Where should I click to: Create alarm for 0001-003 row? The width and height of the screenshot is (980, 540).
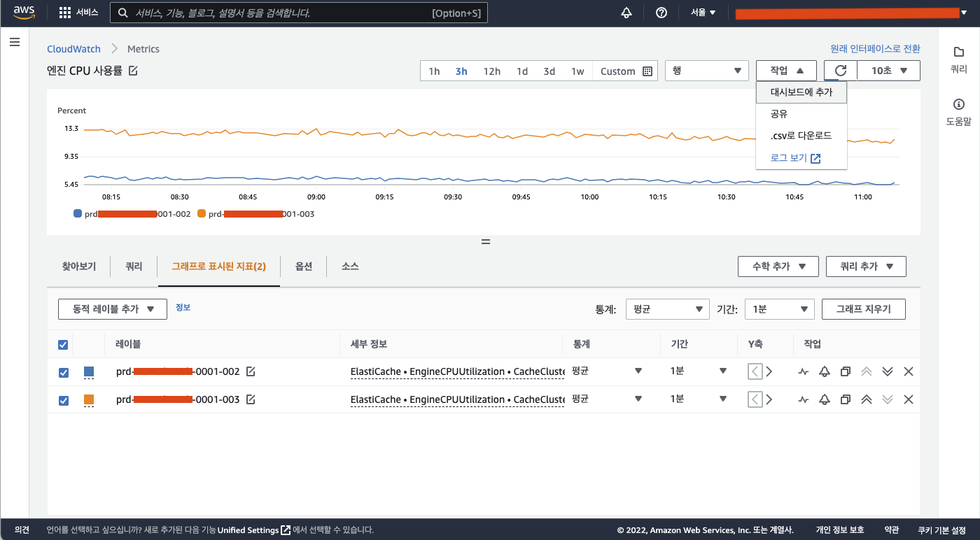pyautogui.click(x=825, y=399)
